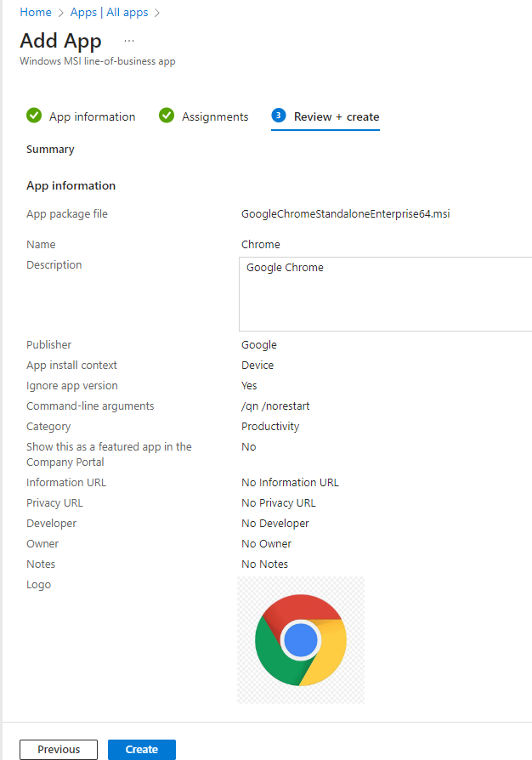Click the chevron after Home breadcrumb
532x760 pixels.
pos(60,13)
